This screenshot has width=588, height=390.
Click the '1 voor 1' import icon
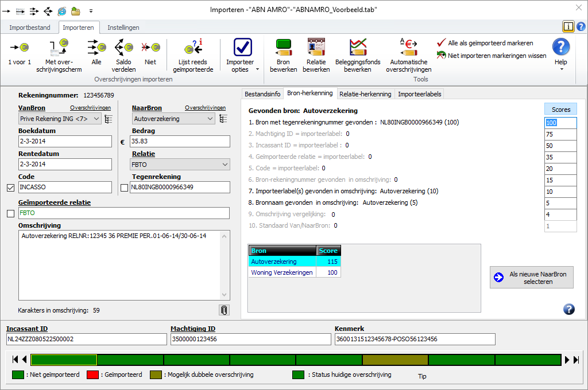(x=20, y=48)
